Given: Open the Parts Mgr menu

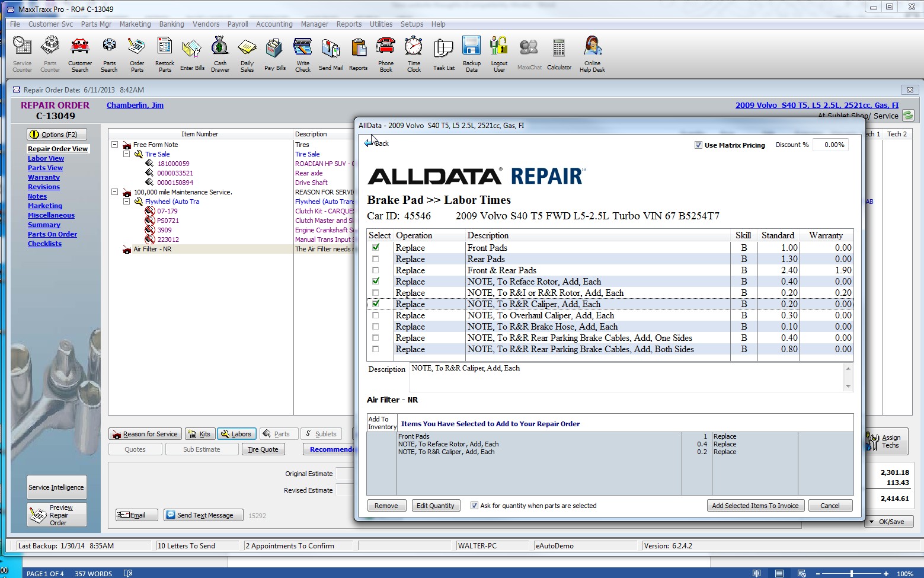Looking at the screenshot, I should (96, 24).
